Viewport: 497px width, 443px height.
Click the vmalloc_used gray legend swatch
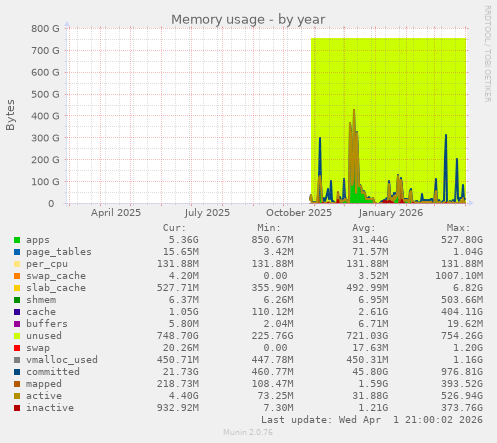pos(17,360)
